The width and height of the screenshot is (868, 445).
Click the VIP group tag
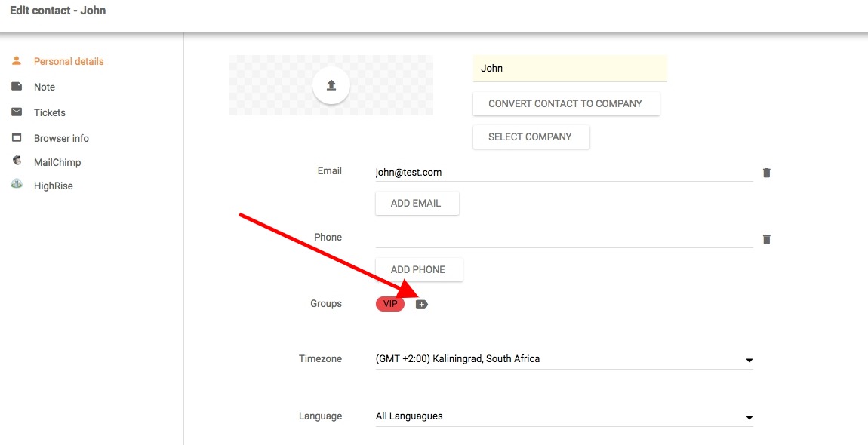click(x=390, y=304)
